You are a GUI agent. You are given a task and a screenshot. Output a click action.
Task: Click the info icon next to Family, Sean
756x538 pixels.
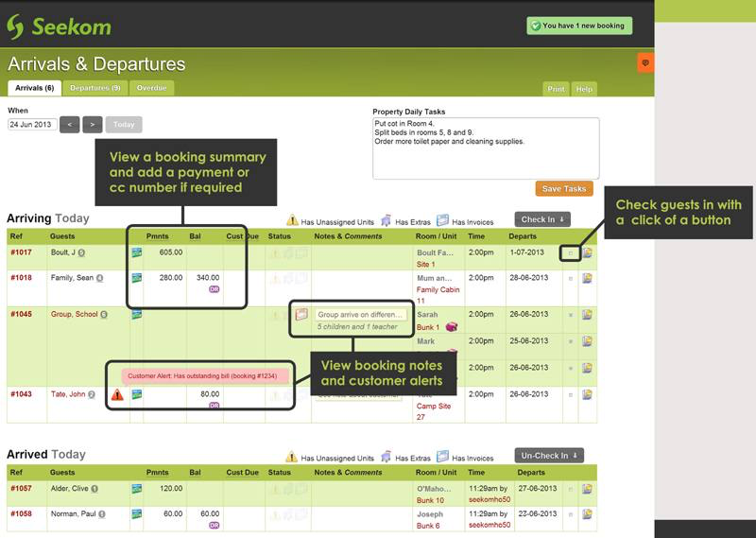pyautogui.click(x=99, y=278)
